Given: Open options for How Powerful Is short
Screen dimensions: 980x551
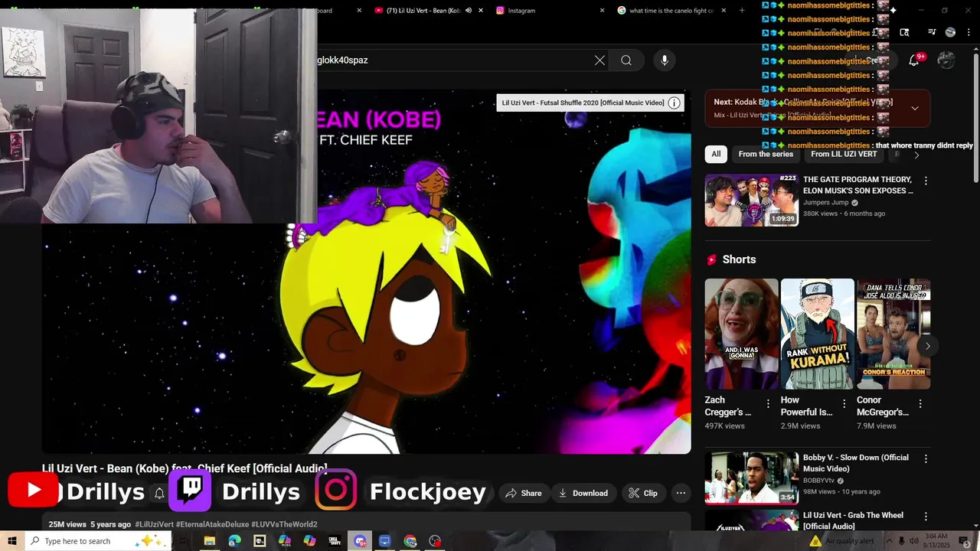Looking at the screenshot, I should pyautogui.click(x=844, y=403).
